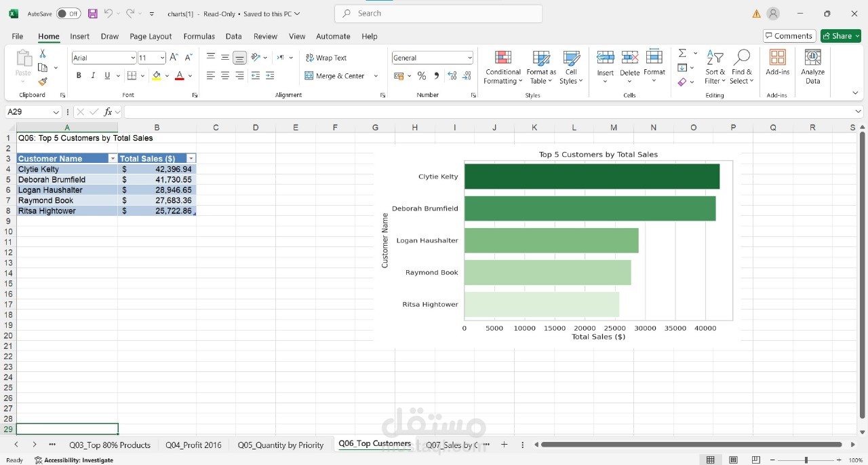Open Analyze Data tool
This screenshot has height=465, width=868.
[x=812, y=67]
